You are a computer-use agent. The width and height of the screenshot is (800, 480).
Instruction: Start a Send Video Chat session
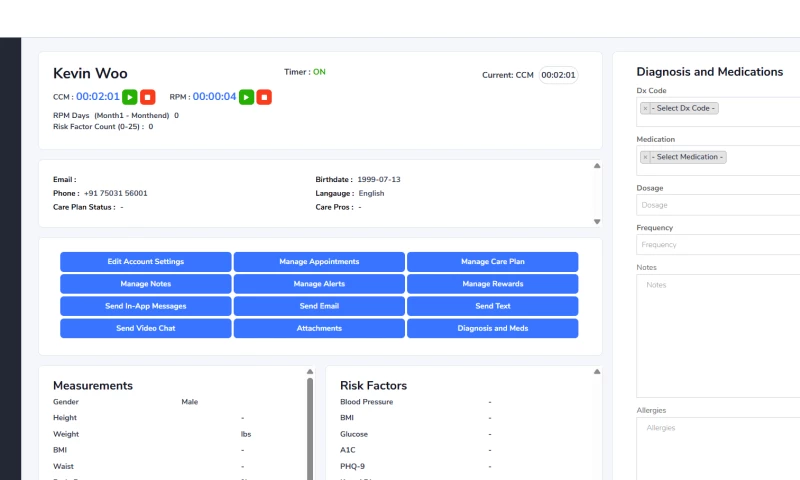145,329
